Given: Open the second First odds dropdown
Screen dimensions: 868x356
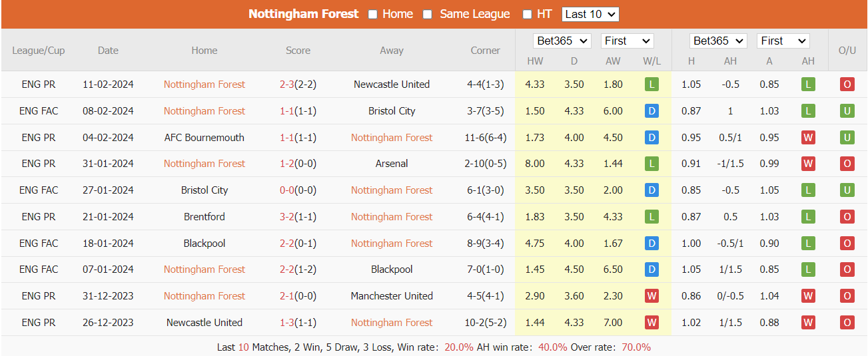Looking at the screenshot, I should click(783, 41).
